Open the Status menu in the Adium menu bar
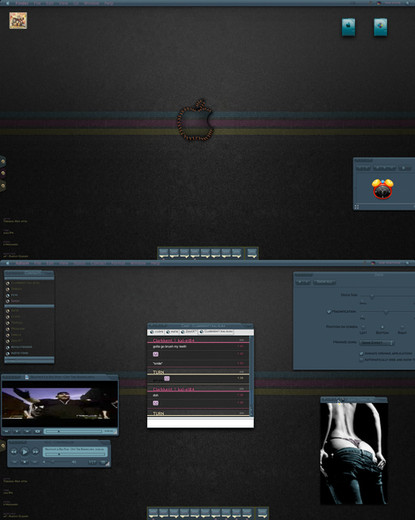Image resolution: width=415 pixels, height=520 pixels. click(79, 263)
